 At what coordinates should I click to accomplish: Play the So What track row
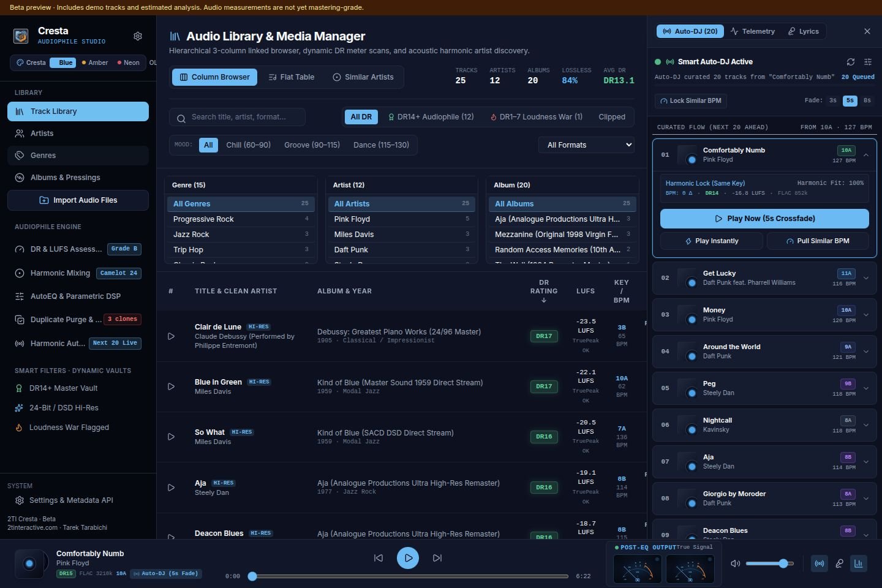tap(171, 437)
